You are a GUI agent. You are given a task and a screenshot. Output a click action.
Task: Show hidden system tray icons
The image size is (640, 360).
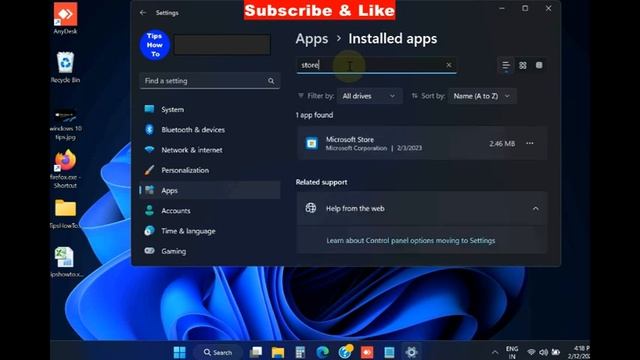pyautogui.click(x=495, y=352)
